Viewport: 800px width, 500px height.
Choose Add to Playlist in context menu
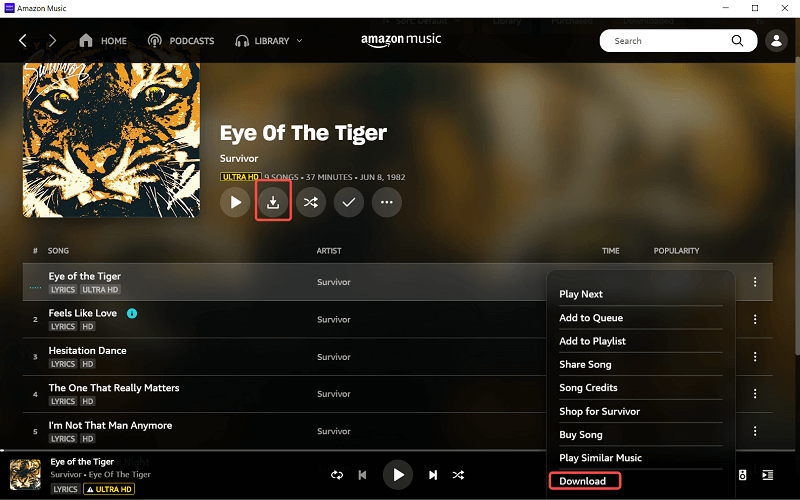(593, 341)
